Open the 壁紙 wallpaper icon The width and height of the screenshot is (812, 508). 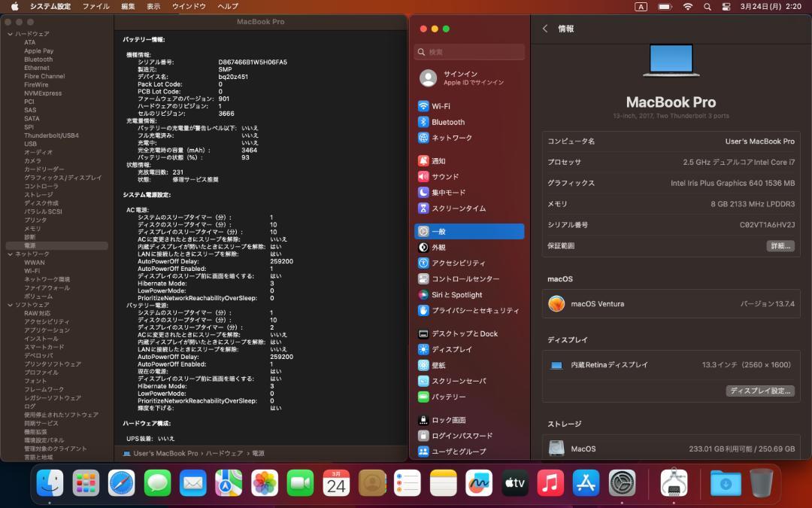[423, 366]
